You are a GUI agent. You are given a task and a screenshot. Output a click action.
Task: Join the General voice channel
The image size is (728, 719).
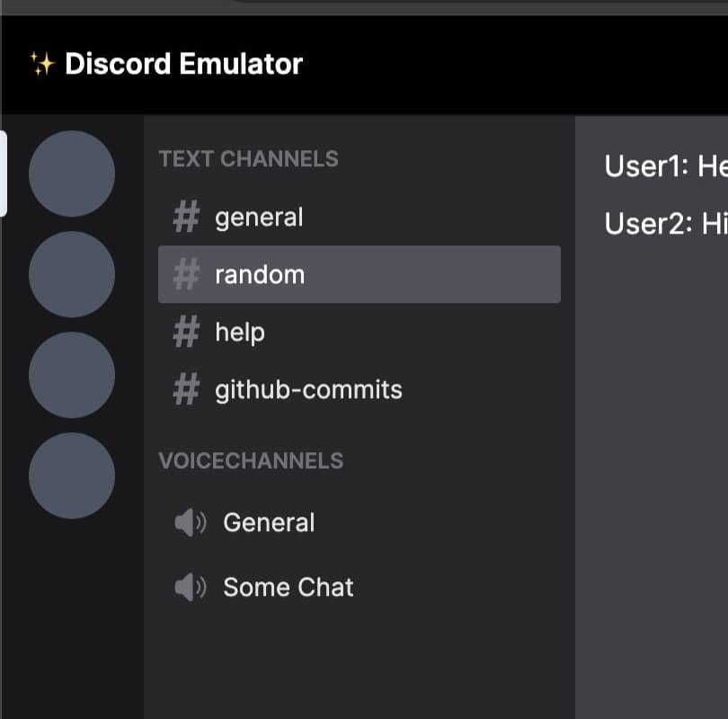click(360, 523)
